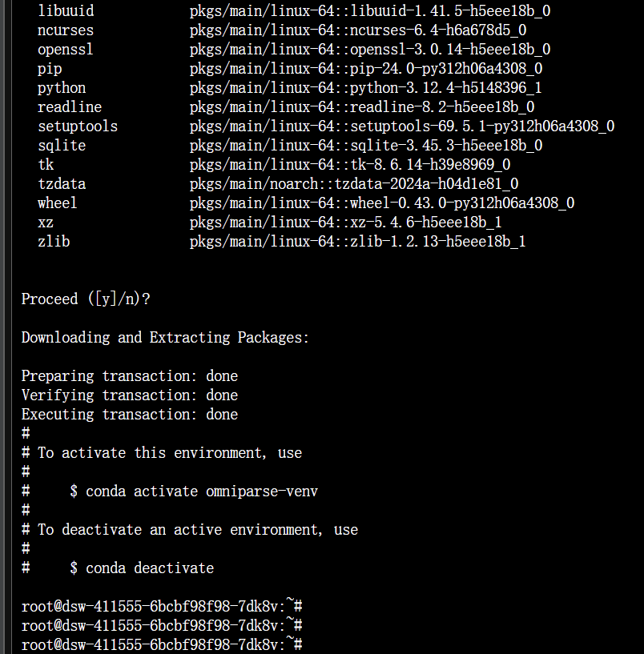Click the sqlite-3.45.3 package path
Viewport: 644px width, 654px height.
365,145
